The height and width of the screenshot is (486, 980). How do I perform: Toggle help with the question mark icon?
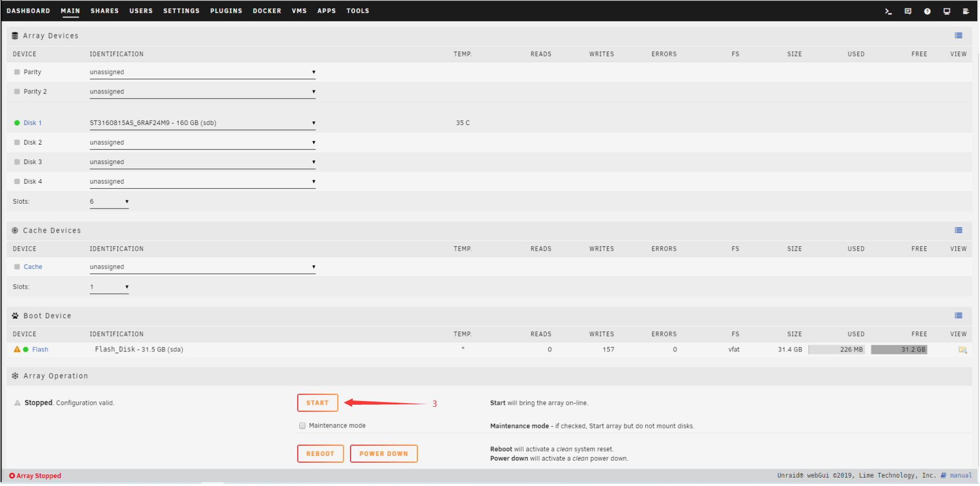(x=927, y=11)
